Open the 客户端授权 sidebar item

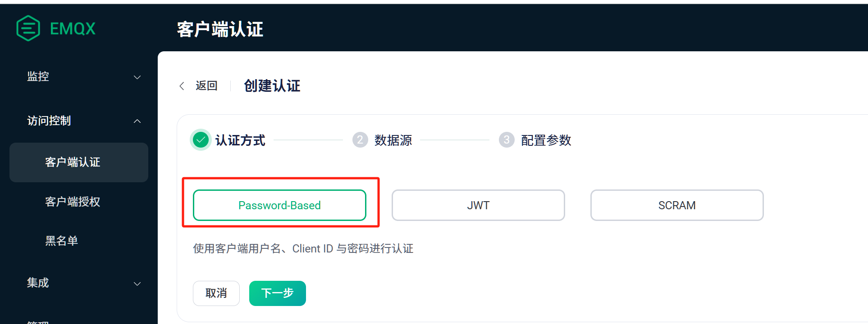point(73,202)
